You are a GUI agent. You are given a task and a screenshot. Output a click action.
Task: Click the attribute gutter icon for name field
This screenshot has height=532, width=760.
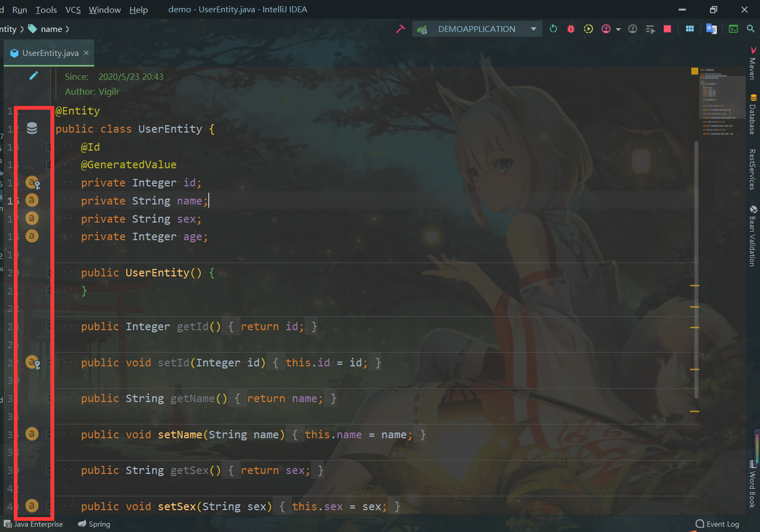pyautogui.click(x=32, y=200)
